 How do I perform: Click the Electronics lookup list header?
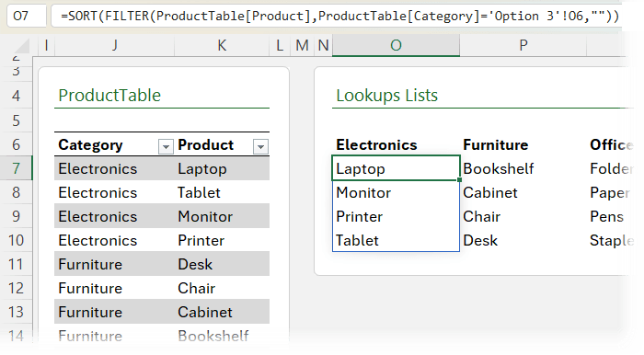[396, 144]
